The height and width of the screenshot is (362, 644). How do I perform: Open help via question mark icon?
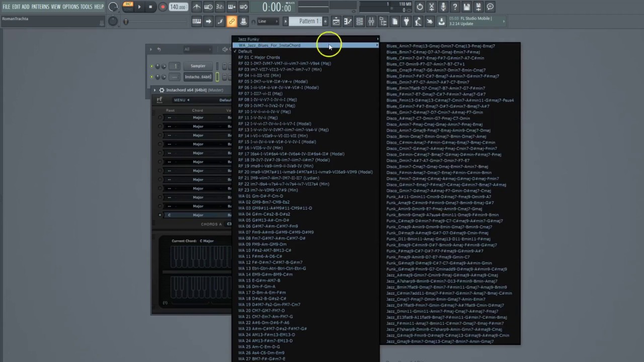point(455,7)
